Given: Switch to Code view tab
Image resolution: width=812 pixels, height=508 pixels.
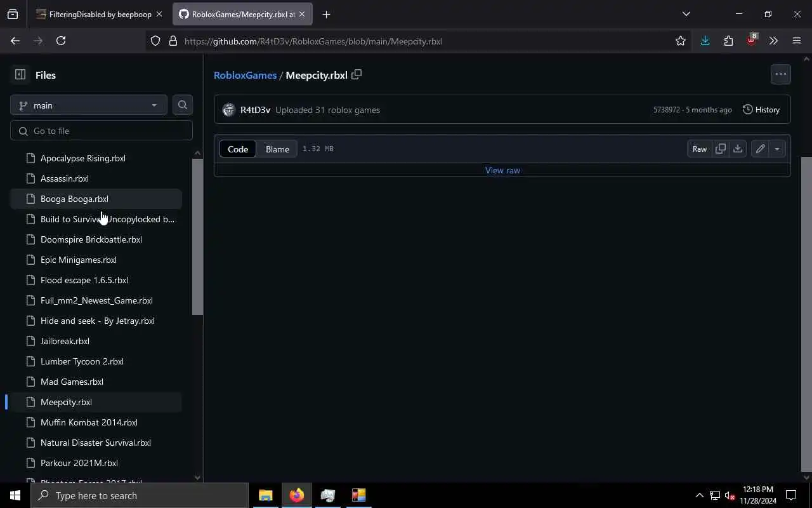Looking at the screenshot, I should (x=238, y=149).
